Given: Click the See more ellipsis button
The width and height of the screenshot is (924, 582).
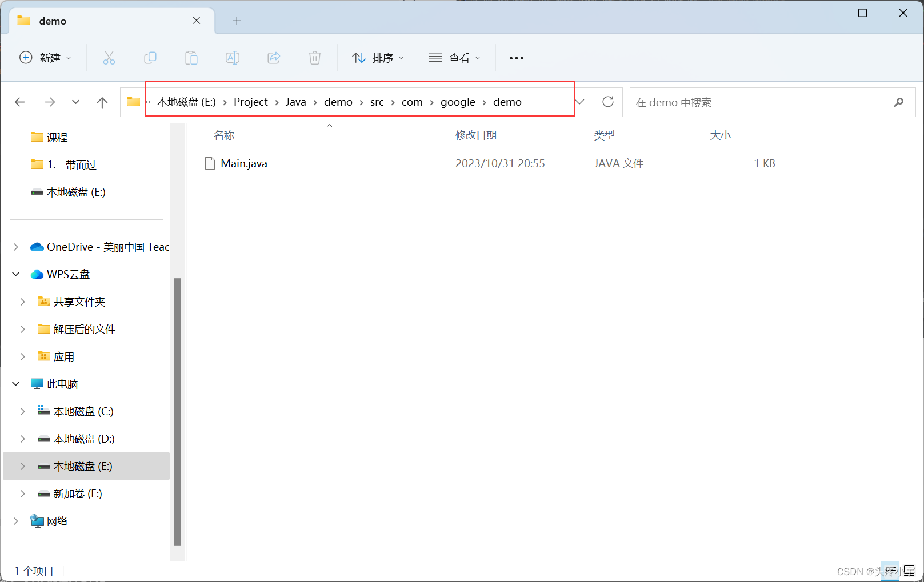Looking at the screenshot, I should click(x=516, y=58).
